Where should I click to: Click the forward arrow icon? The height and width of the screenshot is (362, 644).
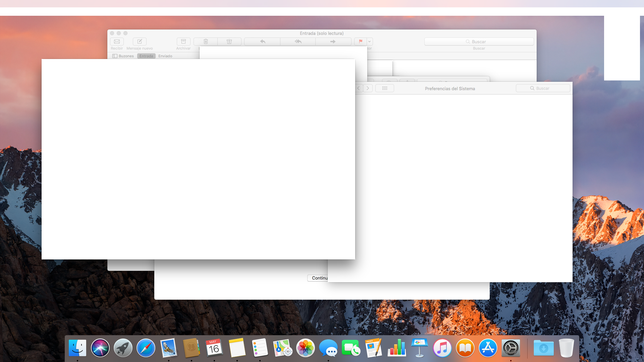tap(333, 42)
